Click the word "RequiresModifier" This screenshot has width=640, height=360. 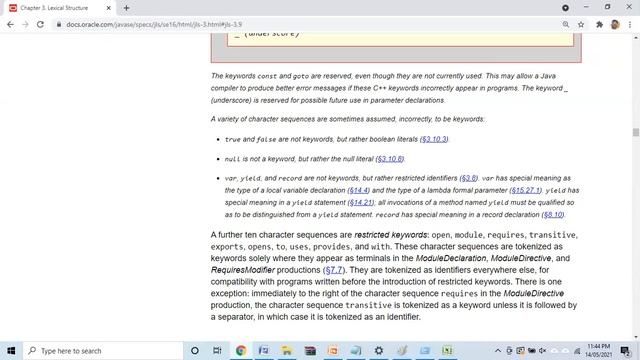coord(243,270)
